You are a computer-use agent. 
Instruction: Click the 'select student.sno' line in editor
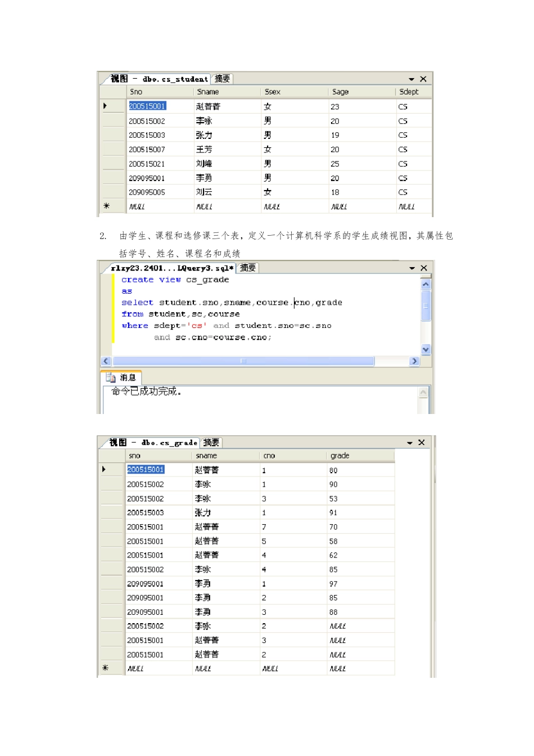[x=232, y=303]
